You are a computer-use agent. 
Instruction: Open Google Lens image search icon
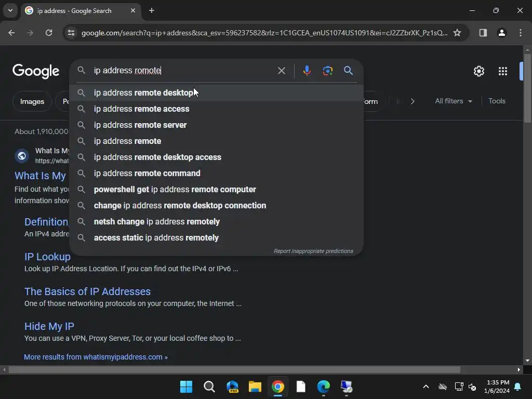(x=327, y=71)
